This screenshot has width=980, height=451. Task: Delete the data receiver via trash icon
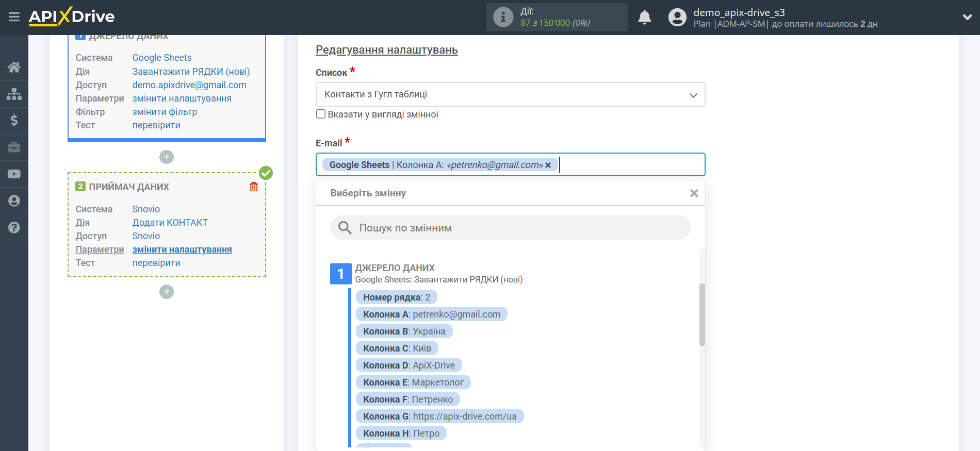254,187
